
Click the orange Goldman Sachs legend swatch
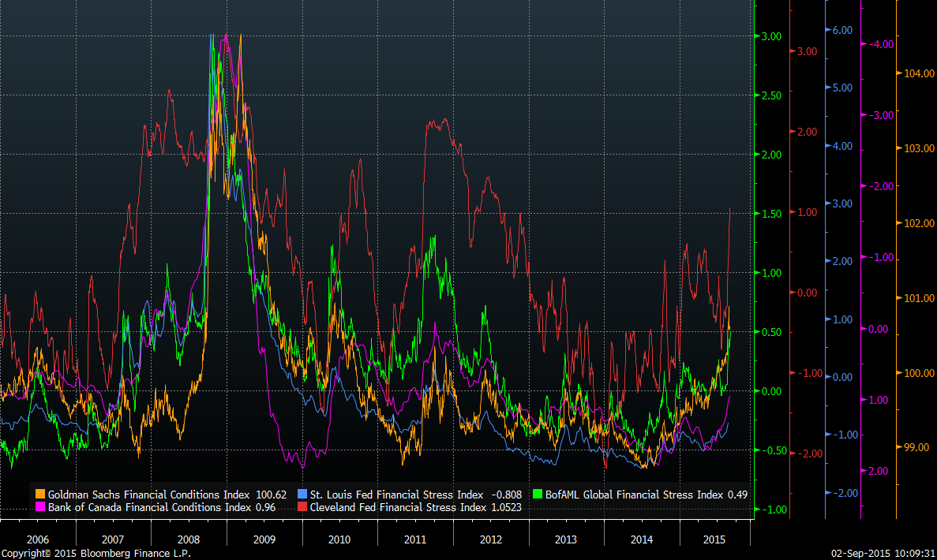pyautogui.click(x=40, y=495)
